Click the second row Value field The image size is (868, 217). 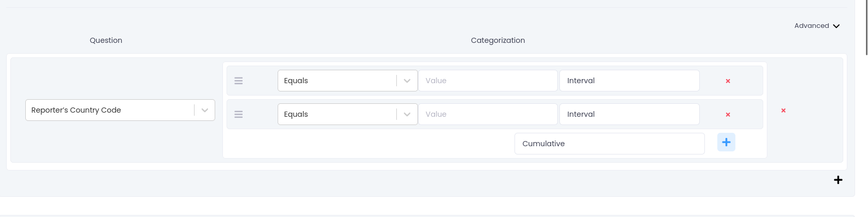[488, 114]
